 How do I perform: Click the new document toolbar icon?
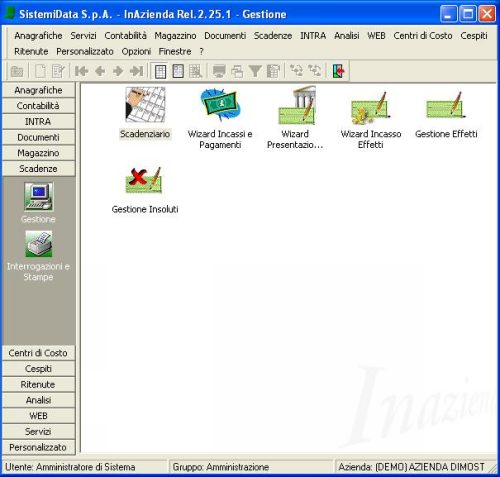click(x=40, y=71)
